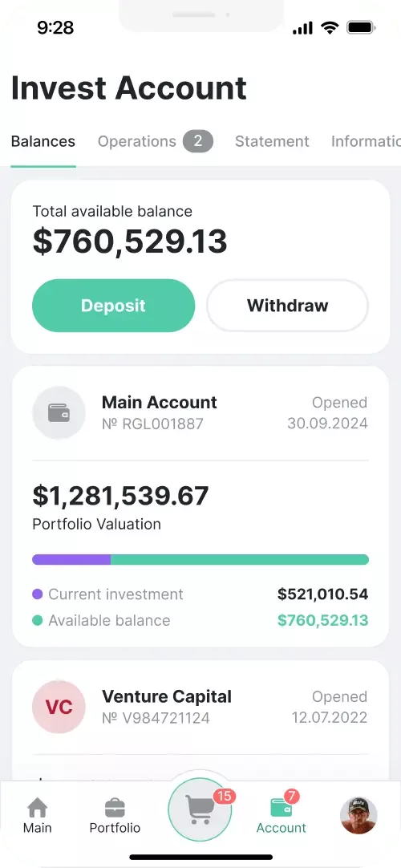401x868 pixels.
Task: Tap the green Available balance amount $760,529.13
Action: coord(322,621)
